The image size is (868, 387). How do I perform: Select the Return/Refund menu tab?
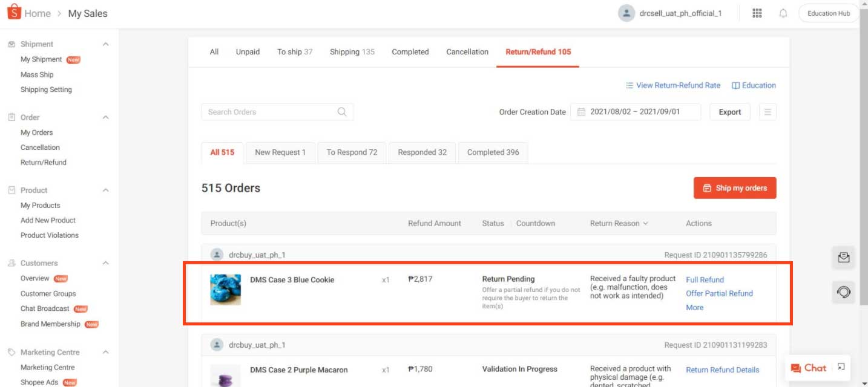(x=537, y=51)
